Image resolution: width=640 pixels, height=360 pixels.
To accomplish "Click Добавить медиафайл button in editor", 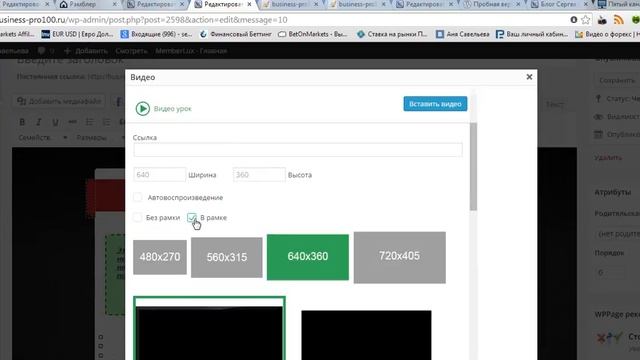I will (59, 101).
